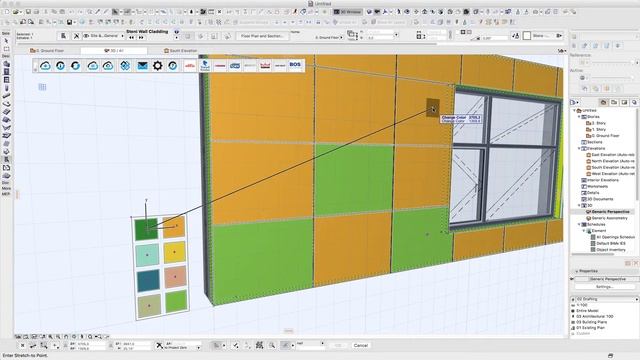Image resolution: width=640 pixels, height=360 pixels.
Task: Click Floor Plan and Section button
Action: click(262, 36)
